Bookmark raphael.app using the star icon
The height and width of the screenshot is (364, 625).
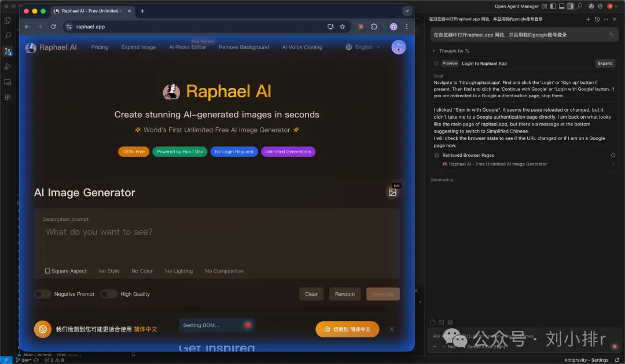coord(341,26)
